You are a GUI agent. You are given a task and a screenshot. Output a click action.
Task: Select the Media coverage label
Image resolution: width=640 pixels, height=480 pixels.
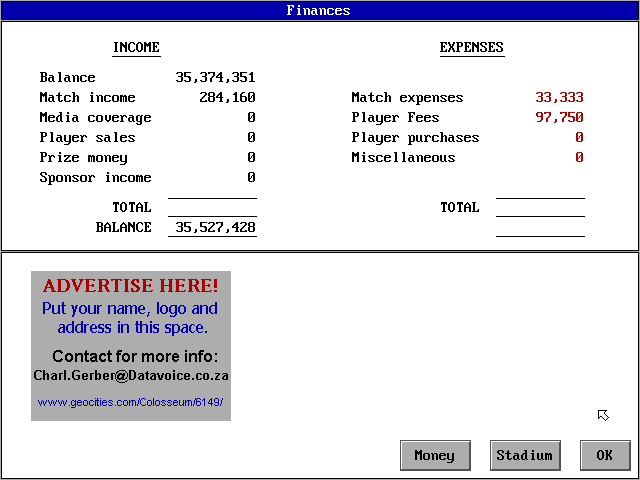(95, 118)
